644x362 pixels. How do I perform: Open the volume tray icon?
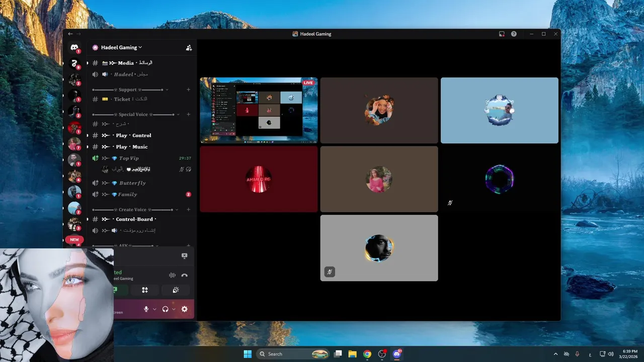(x=611, y=354)
